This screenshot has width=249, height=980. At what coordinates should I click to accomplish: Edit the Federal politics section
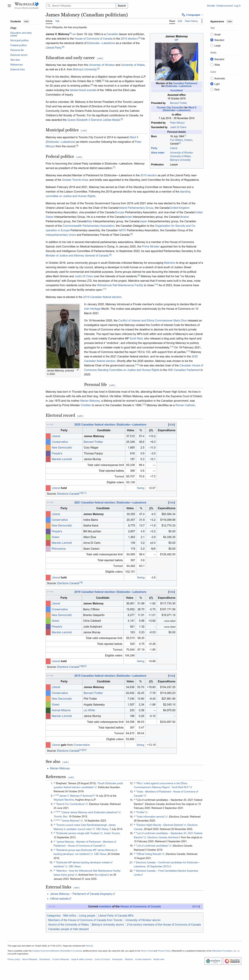coord(79,157)
